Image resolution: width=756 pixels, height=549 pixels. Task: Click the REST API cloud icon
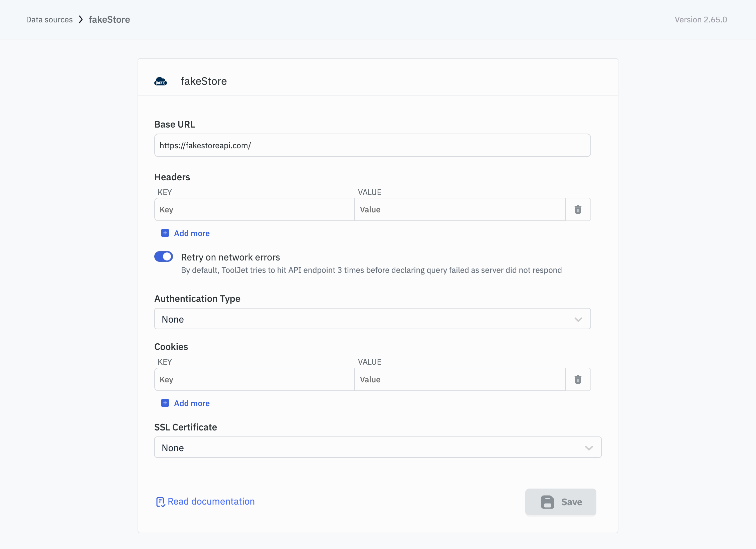(161, 81)
